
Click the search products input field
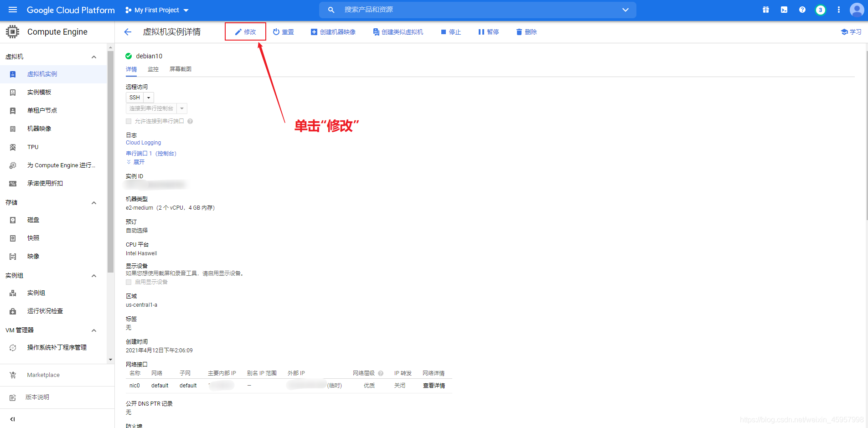(x=477, y=10)
